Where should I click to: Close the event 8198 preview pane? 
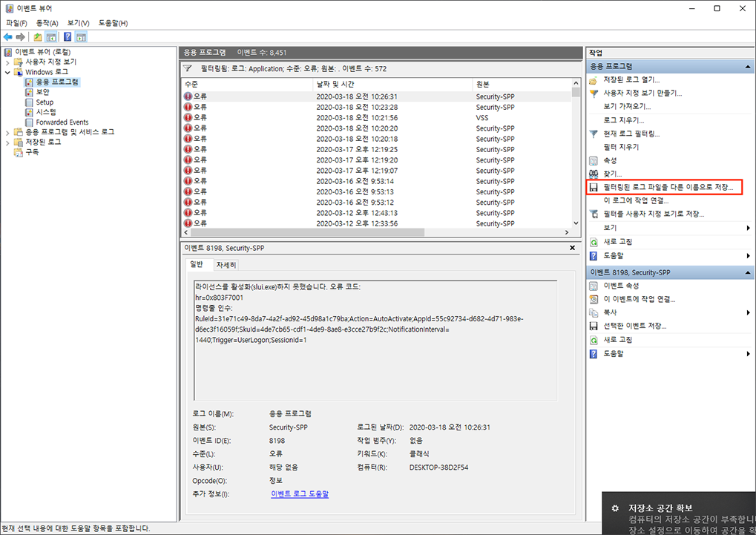point(572,248)
